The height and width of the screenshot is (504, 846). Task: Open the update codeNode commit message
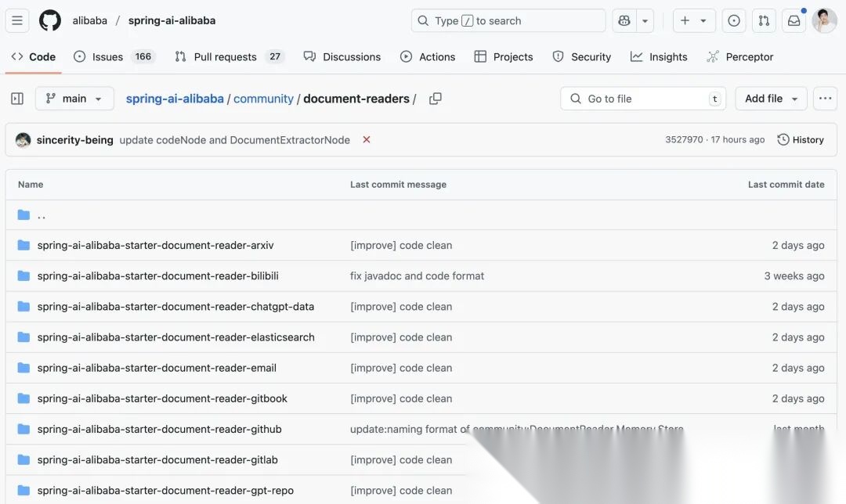click(235, 140)
